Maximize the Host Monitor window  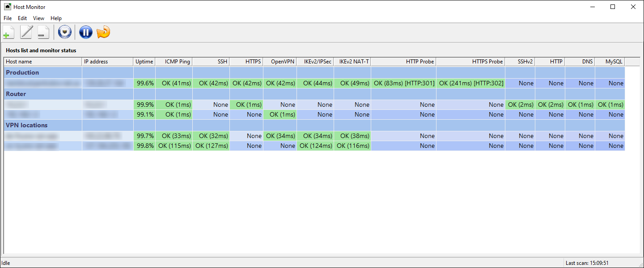pos(613,7)
